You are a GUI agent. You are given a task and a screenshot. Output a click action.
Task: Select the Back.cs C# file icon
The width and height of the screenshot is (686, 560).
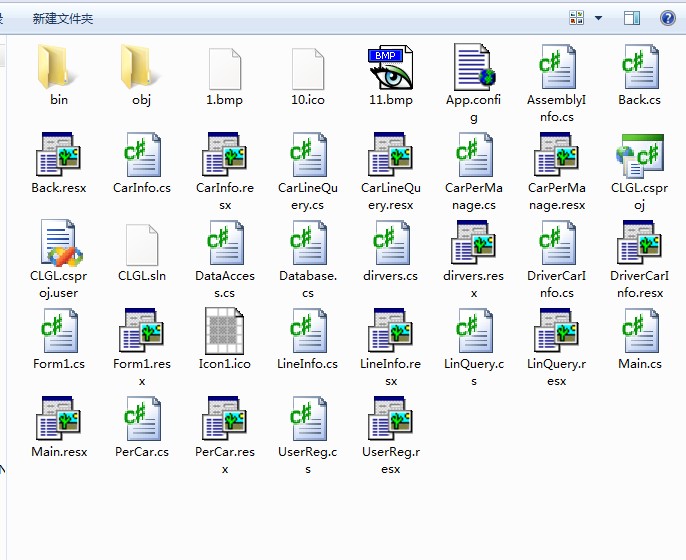point(640,67)
